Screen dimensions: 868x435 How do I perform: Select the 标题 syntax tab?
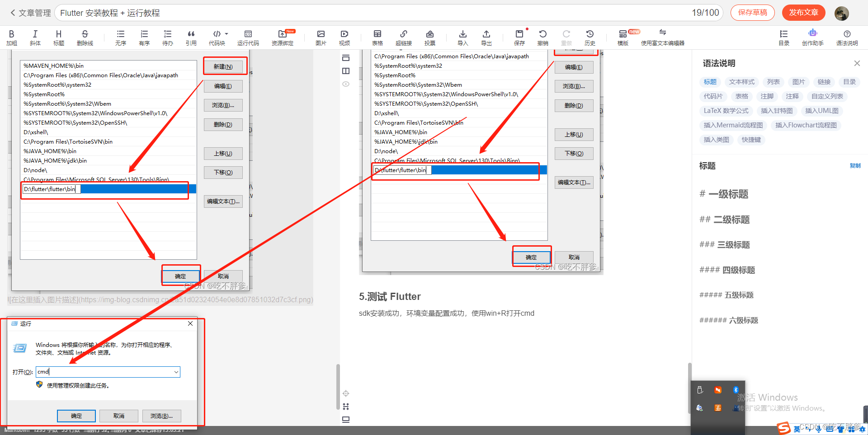coord(710,82)
